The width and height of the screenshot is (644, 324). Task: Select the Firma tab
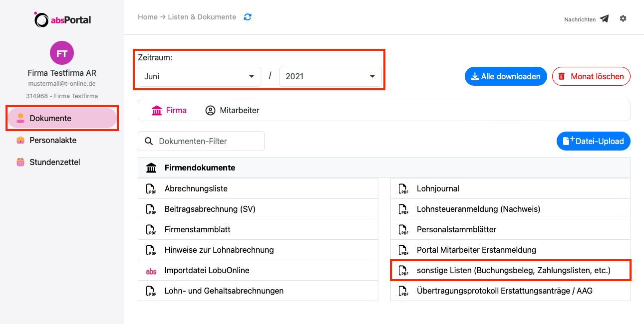[169, 111]
